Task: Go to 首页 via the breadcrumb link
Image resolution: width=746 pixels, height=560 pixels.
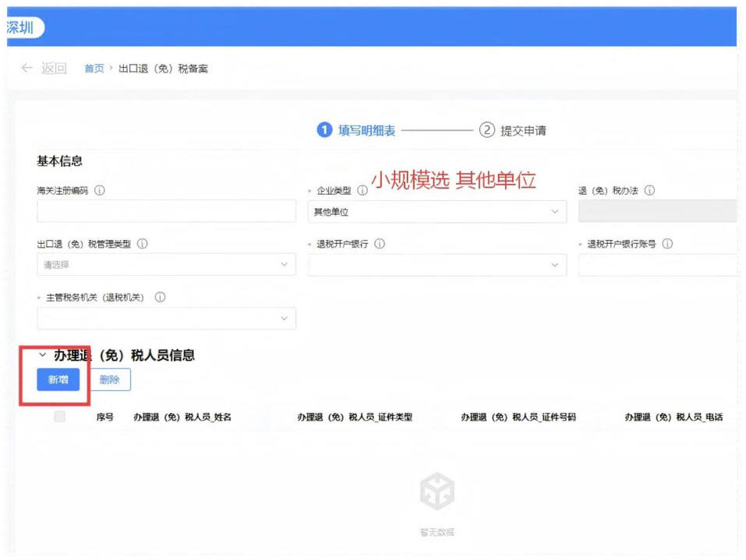Action: tap(94, 69)
